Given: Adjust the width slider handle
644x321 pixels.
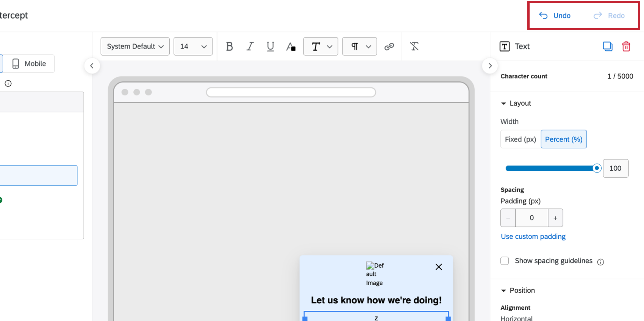Looking at the screenshot, I should point(597,168).
